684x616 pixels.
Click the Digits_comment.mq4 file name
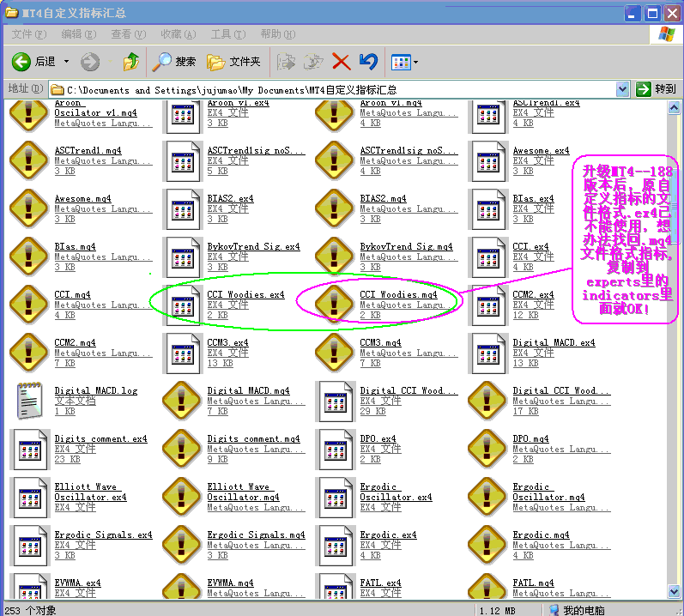[x=253, y=438]
